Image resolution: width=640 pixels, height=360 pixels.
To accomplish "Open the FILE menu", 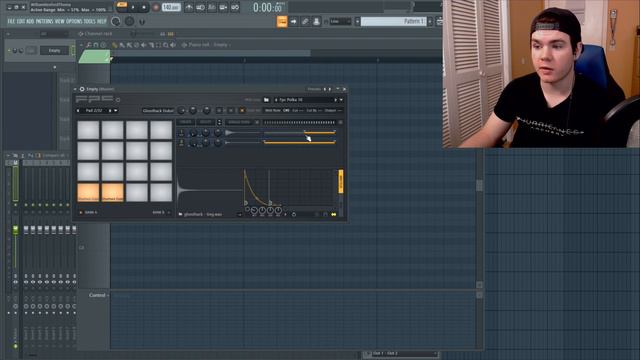I will pyautogui.click(x=11, y=21).
